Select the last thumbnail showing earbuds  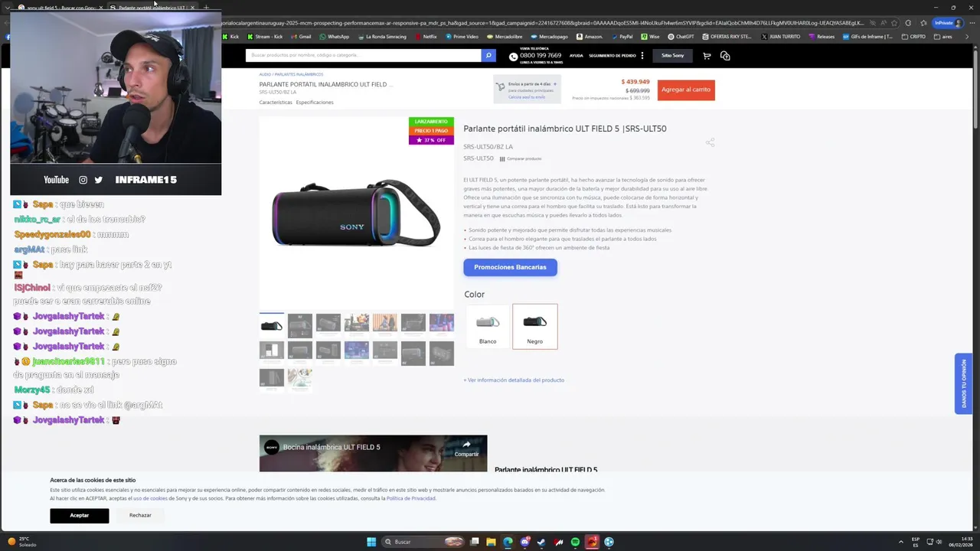(x=300, y=380)
